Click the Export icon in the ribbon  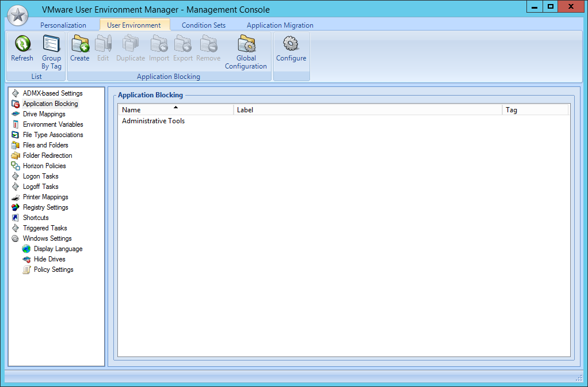(x=183, y=44)
